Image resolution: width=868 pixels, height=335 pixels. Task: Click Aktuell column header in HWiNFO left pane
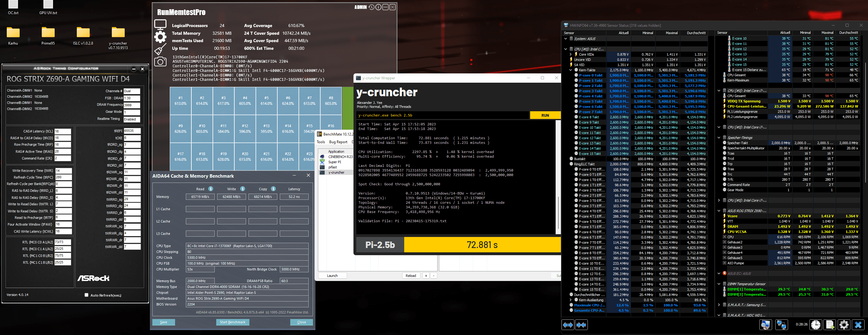click(x=619, y=33)
